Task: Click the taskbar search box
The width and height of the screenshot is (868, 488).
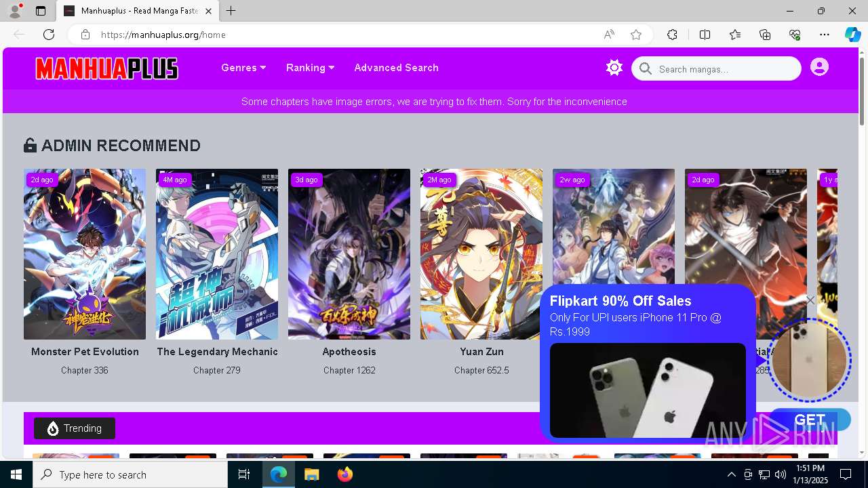Action: (x=130, y=474)
